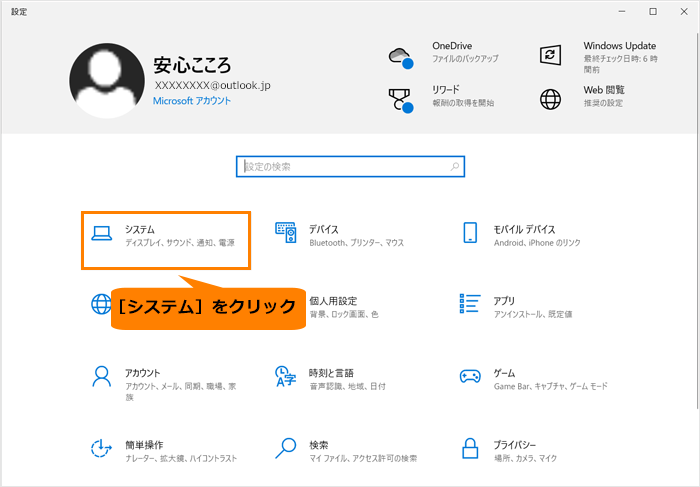Click the XXXXXXXX@outlook.jp email text

[212, 85]
